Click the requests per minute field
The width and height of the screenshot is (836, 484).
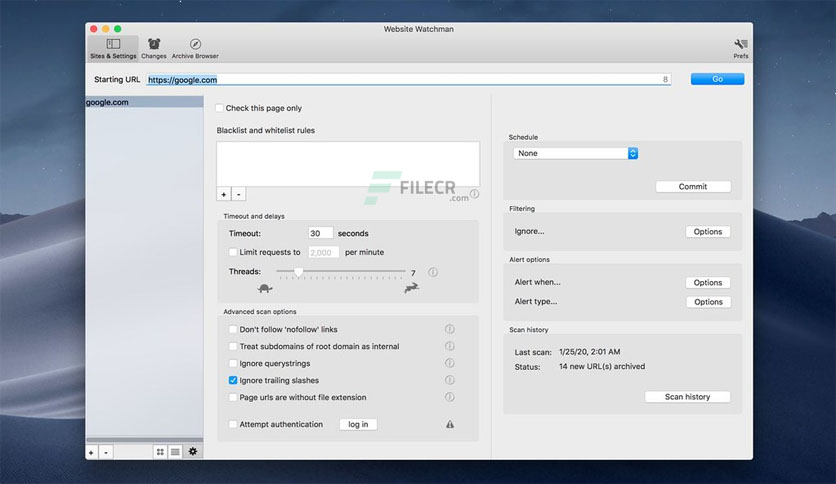click(x=323, y=252)
